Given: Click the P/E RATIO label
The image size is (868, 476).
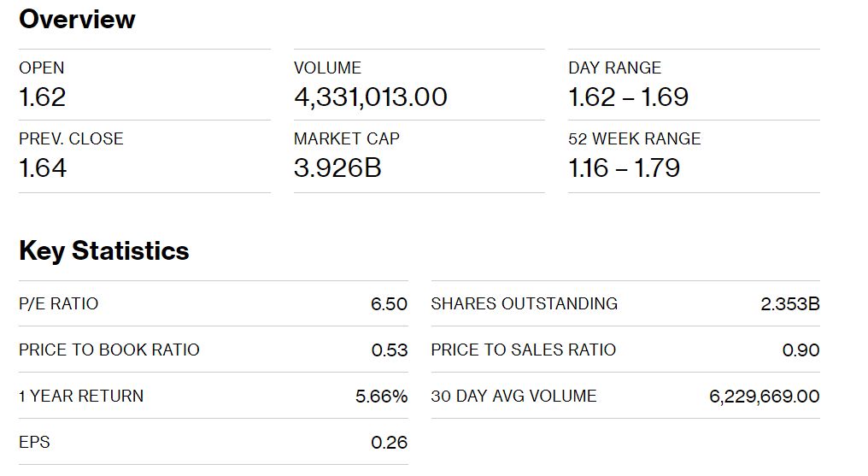Looking at the screenshot, I should point(59,304).
